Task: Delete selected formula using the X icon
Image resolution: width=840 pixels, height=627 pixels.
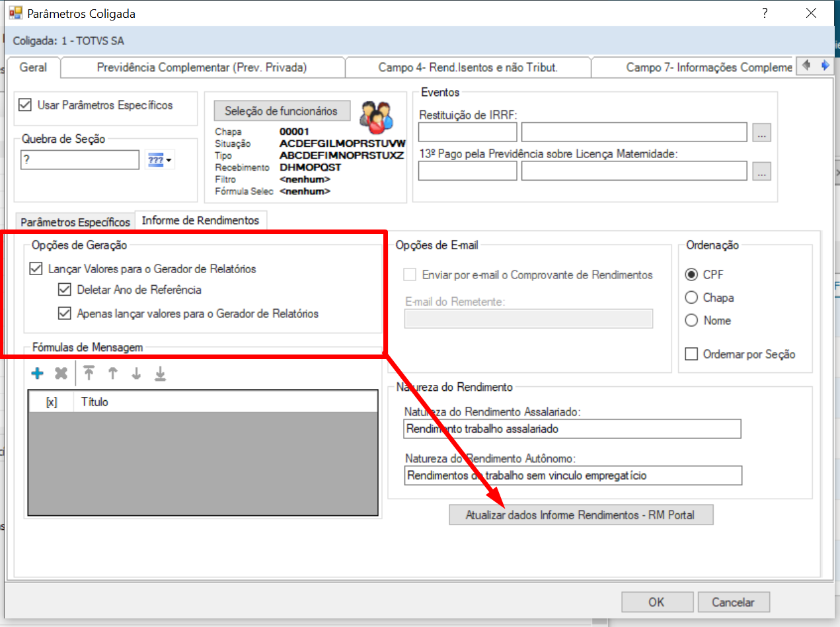Action: (x=61, y=373)
